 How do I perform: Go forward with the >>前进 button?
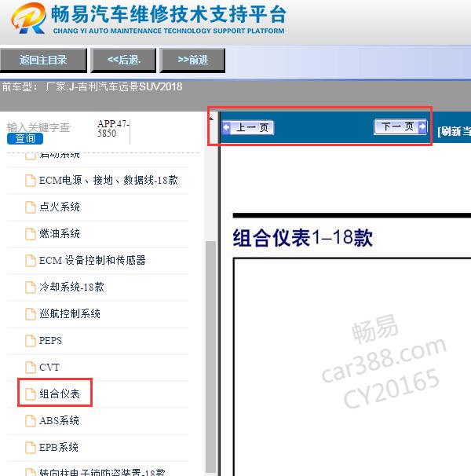point(192,60)
